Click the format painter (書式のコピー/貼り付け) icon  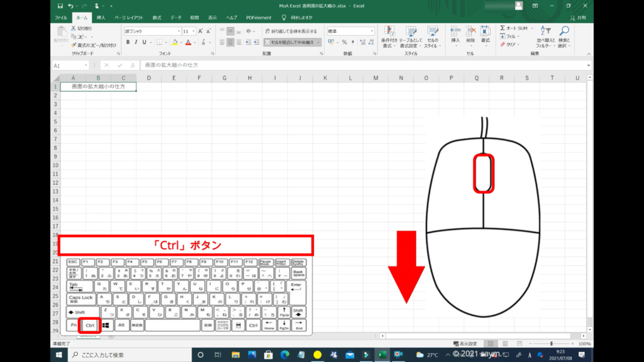[74, 45]
